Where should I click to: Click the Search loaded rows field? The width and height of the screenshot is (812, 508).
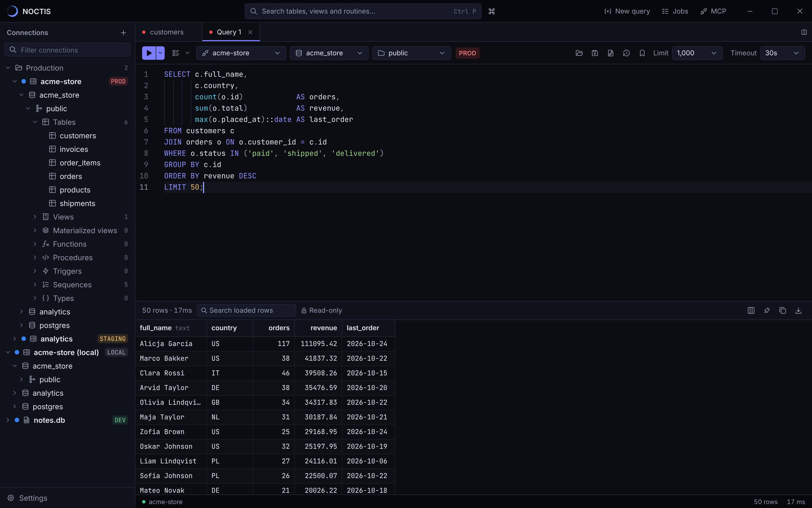click(x=246, y=310)
